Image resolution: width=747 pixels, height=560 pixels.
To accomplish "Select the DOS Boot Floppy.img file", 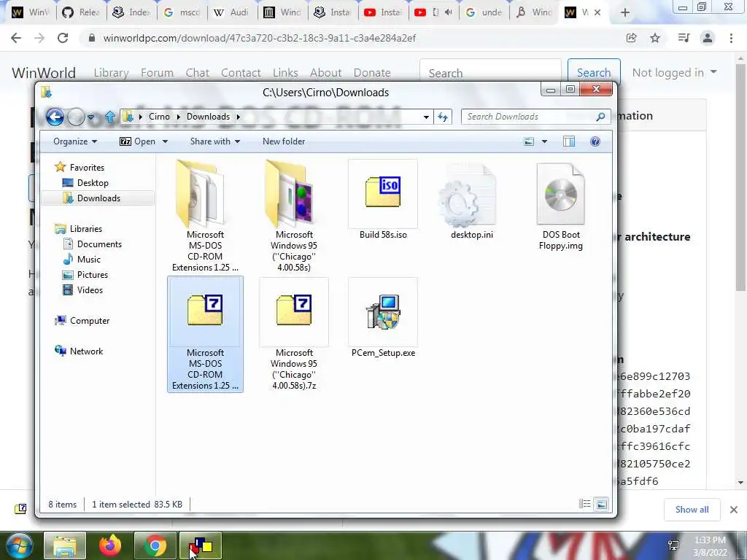I will tap(561, 206).
